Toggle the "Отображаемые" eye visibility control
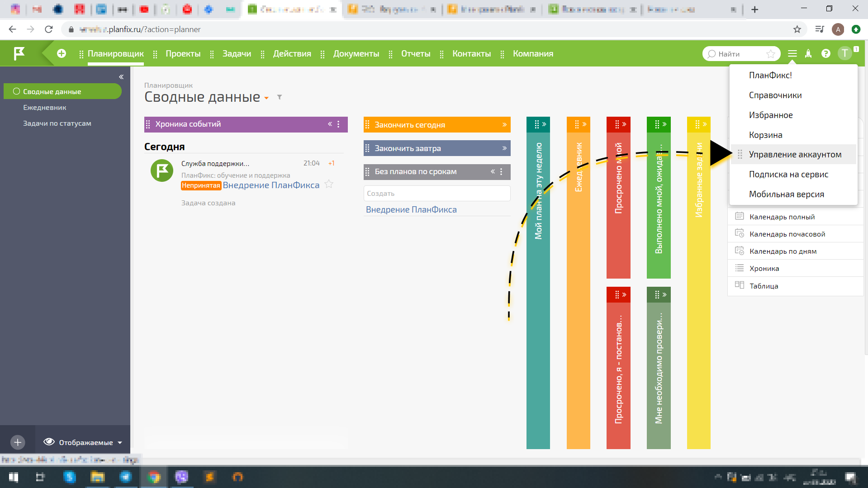 pyautogui.click(x=49, y=442)
